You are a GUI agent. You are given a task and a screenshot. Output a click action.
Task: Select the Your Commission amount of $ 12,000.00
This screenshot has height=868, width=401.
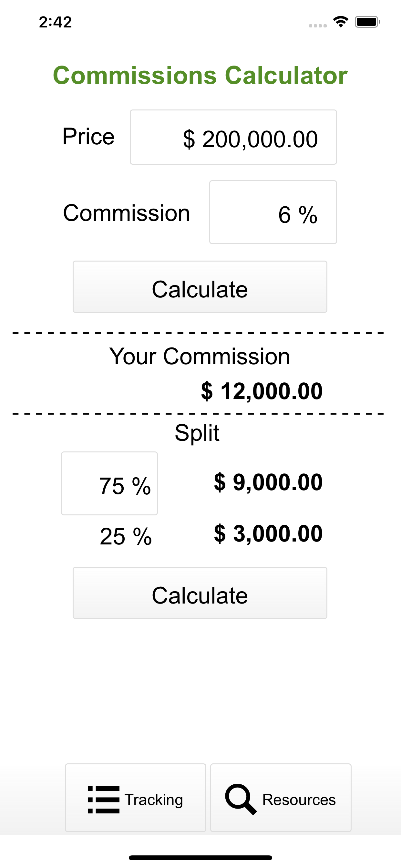click(261, 391)
